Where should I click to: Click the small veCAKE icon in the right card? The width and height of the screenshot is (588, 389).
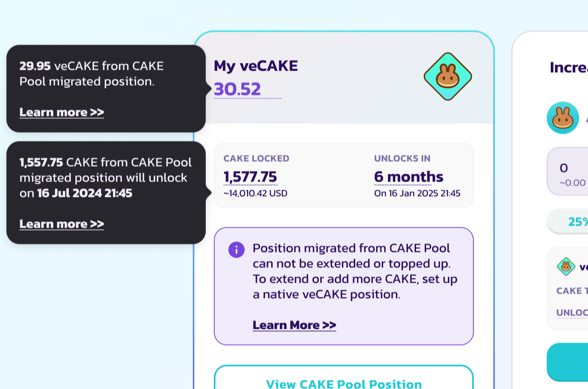coord(566,266)
